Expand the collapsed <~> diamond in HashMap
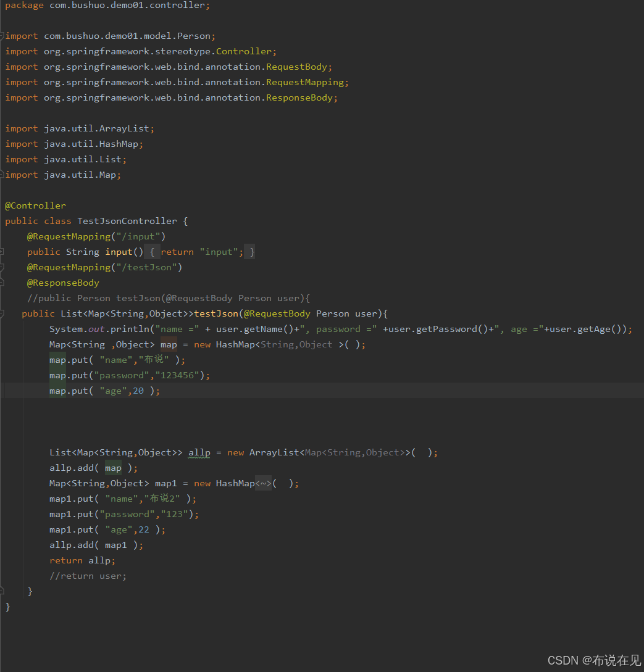Screen dimensions: 644x672 click(x=263, y=483)
